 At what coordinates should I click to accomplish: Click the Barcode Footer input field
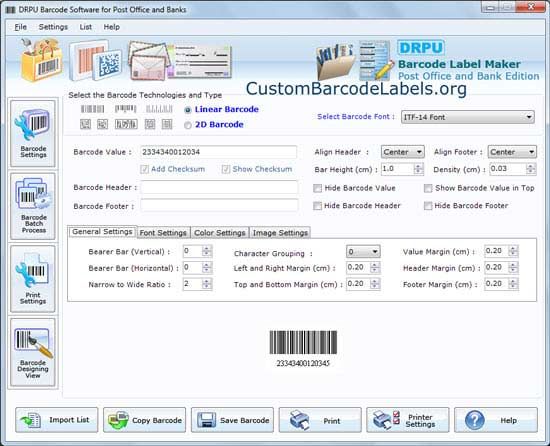pos(219,205)
